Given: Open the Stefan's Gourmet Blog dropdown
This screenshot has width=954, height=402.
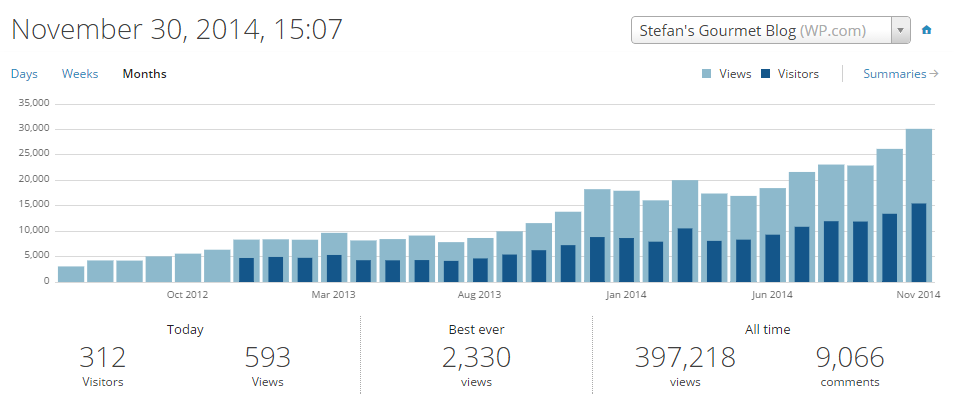Looking at the screenshot, I should (760, 30).
